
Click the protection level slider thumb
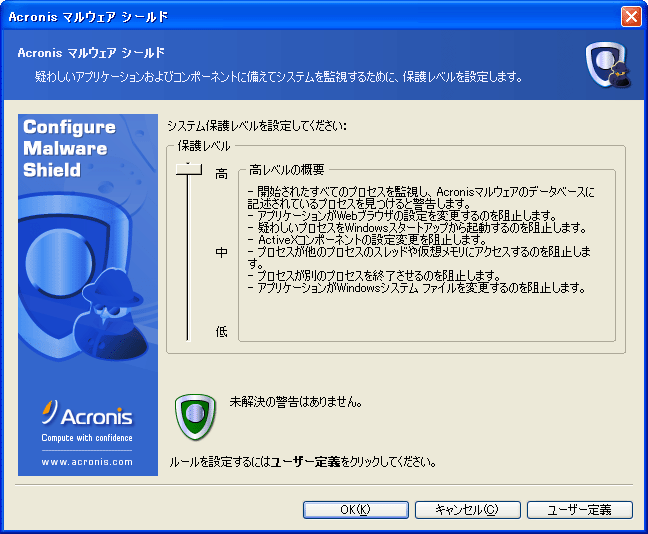pyautogui.click(x=189, y=169)
